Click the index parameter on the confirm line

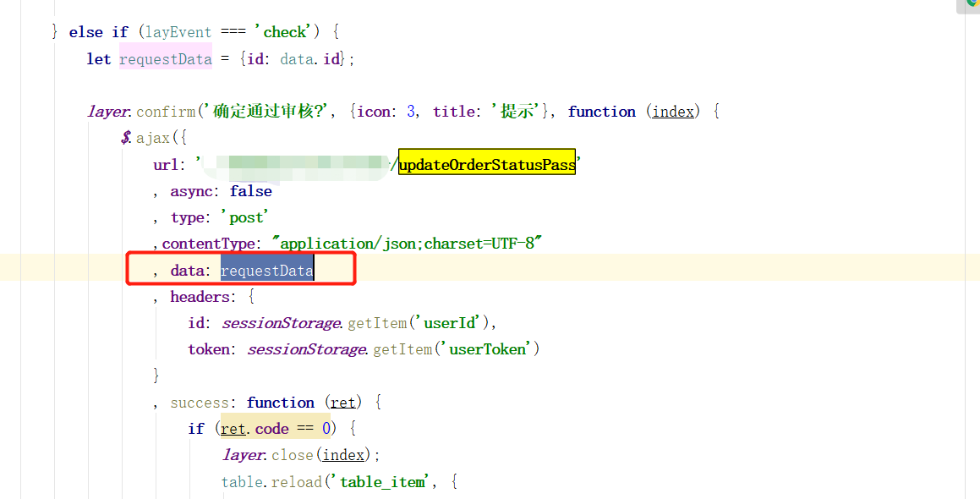673,112
